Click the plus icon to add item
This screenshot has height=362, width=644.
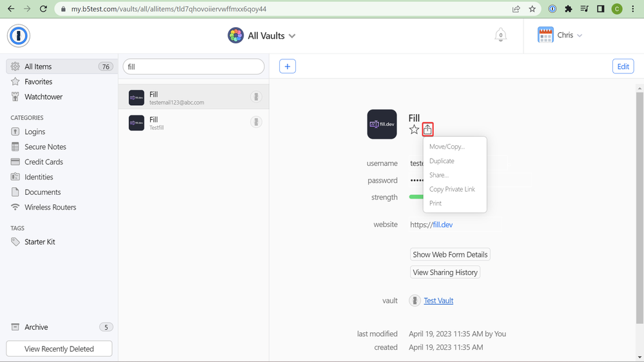[x=288, y=66]
